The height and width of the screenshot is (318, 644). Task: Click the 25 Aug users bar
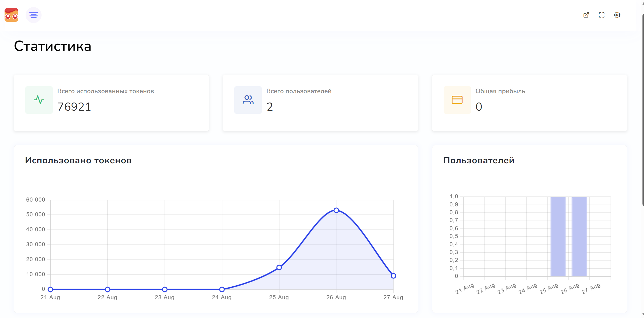558,236
